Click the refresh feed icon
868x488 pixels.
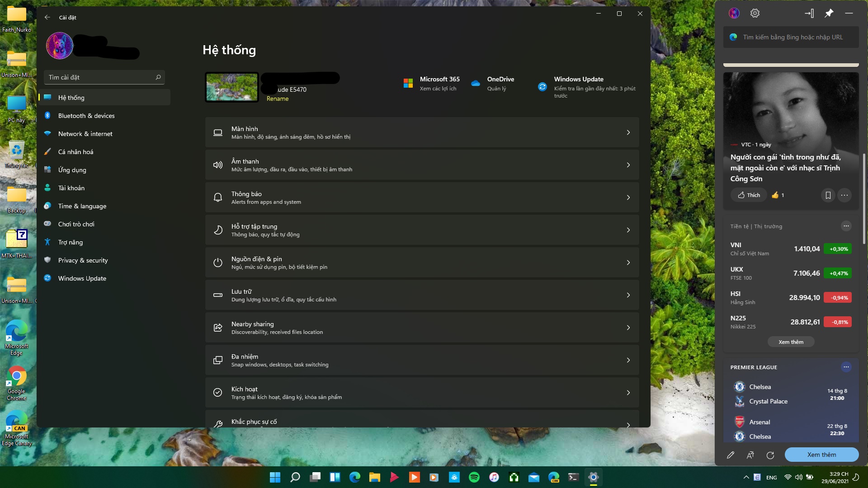(770, 455)
